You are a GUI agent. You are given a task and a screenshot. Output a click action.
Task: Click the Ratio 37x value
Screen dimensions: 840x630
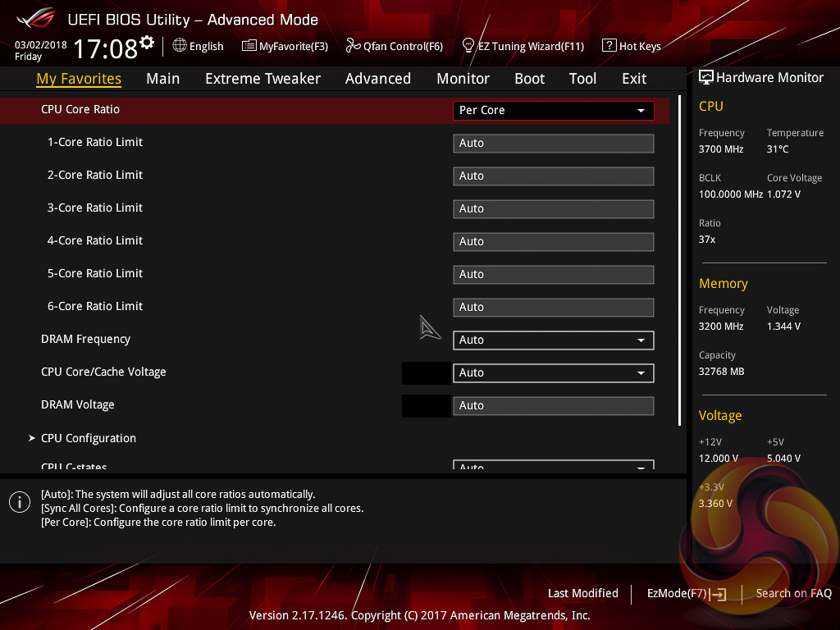[707, 240]
